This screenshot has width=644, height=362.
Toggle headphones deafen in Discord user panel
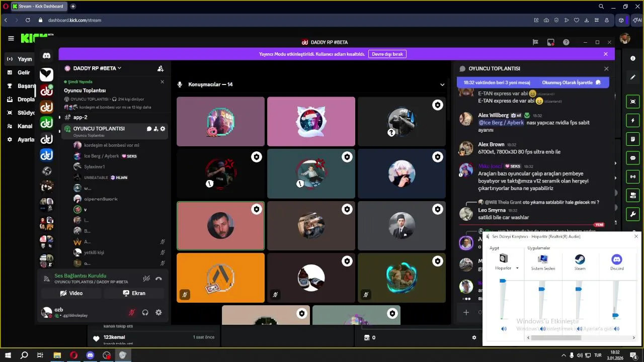145,312
